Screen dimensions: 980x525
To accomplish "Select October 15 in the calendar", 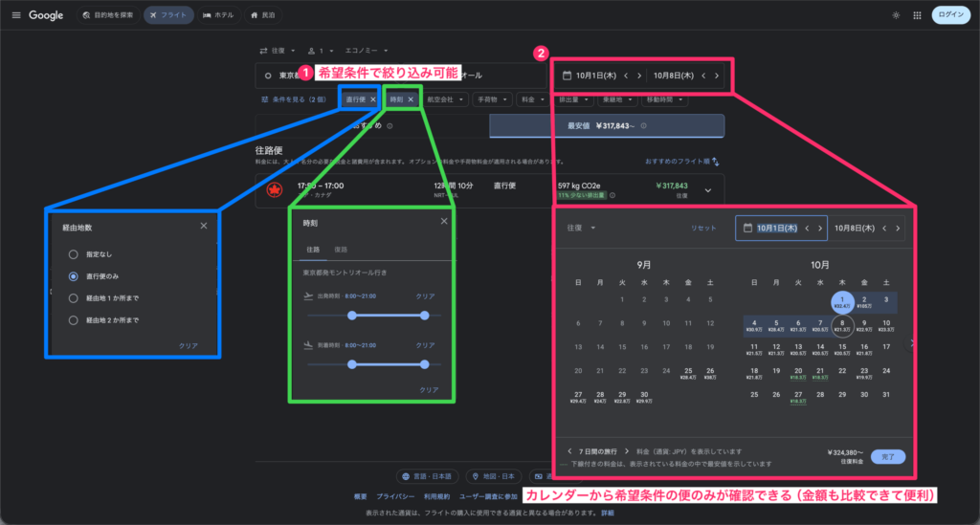I will pos(842,349).
